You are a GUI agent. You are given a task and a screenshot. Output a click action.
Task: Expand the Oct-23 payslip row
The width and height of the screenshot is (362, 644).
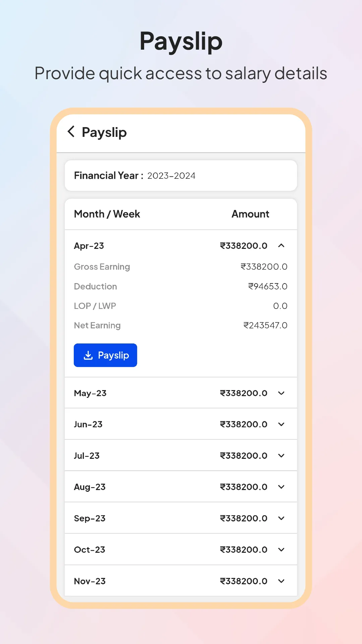(x=281, y=549)
